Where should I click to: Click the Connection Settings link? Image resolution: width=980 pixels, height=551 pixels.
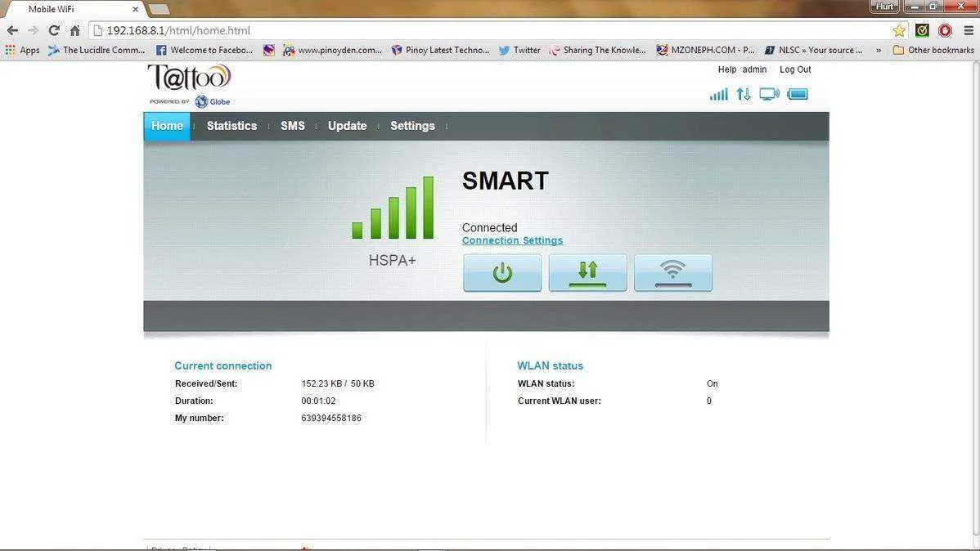tap(513, 240)
